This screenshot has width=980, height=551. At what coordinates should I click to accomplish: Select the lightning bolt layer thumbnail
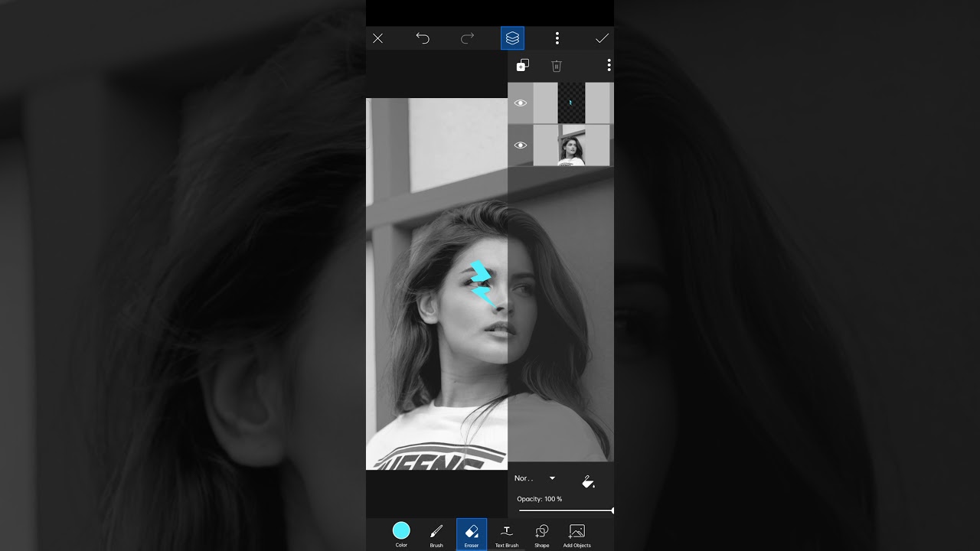tap(571, 103)
